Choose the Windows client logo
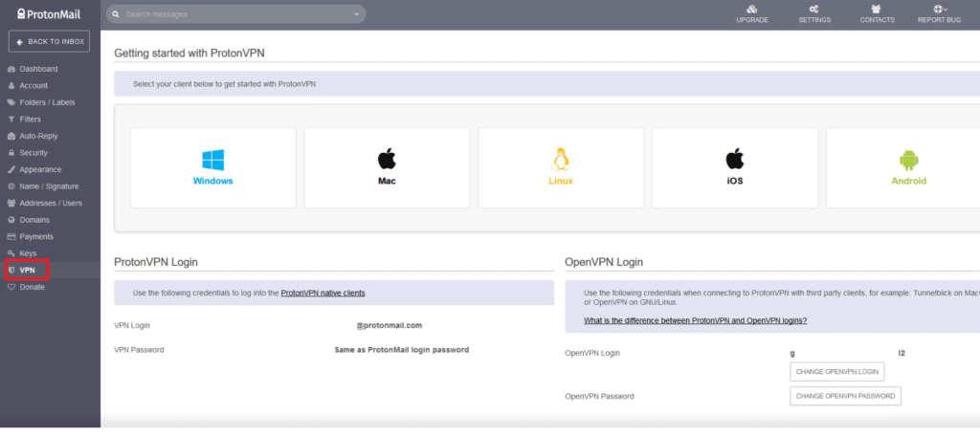This screenshot has height=436, width=980. pos(213,160)
